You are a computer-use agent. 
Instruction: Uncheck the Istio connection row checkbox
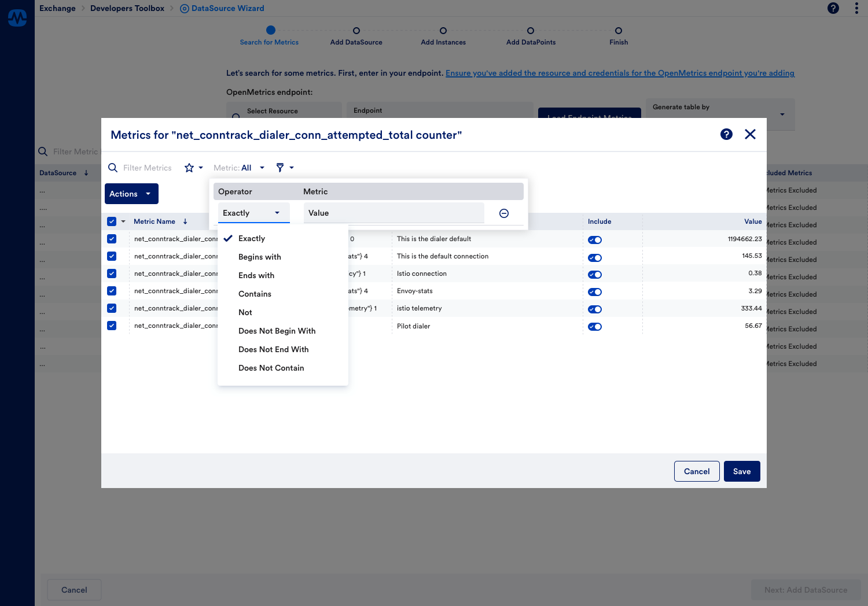(x=112, y=274)
